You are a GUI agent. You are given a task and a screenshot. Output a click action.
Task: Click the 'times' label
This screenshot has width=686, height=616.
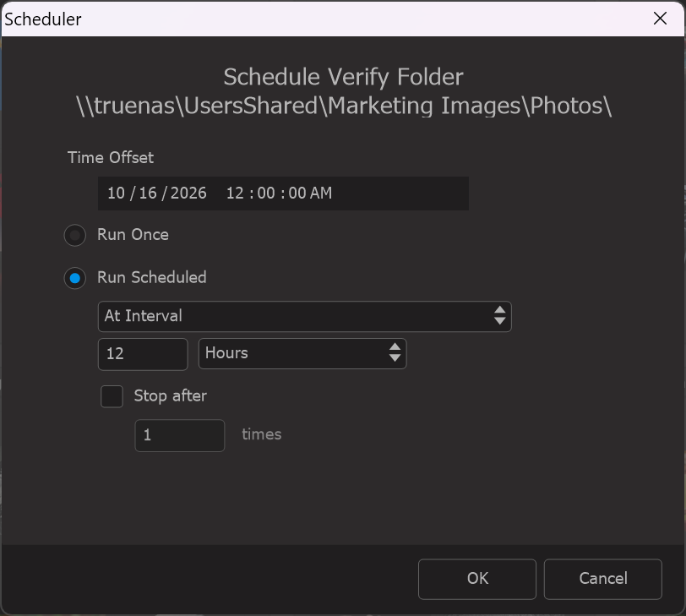262,434
